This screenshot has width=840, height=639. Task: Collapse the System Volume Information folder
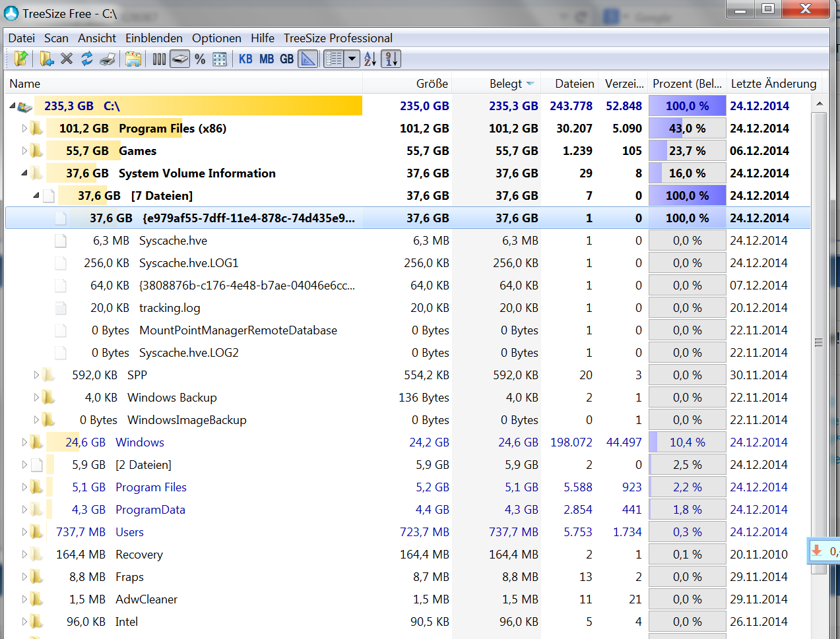coord(24,173)
